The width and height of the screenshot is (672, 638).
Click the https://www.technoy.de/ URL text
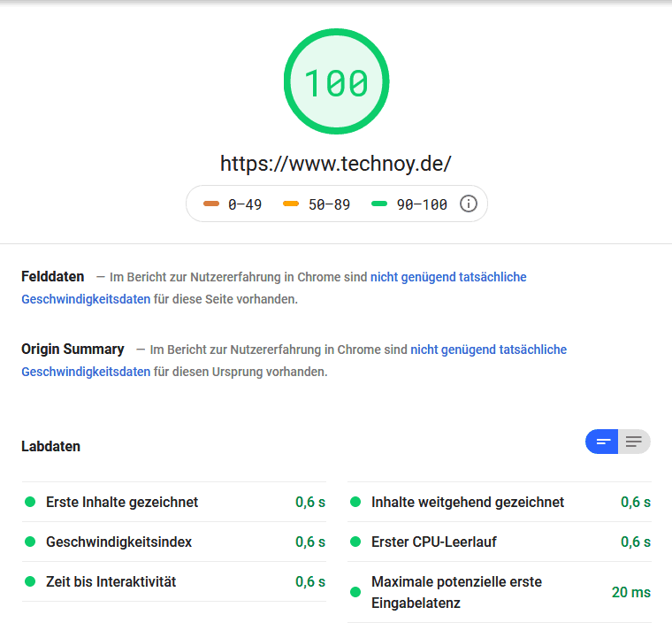click(x=336, y=164)
